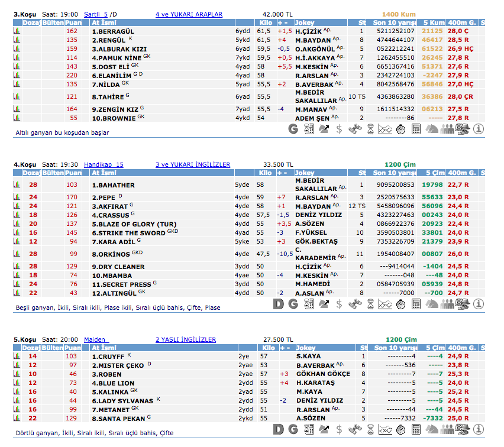Click the 3 ve YUKARI İNGİLİZLER link

tap(193, 164)
